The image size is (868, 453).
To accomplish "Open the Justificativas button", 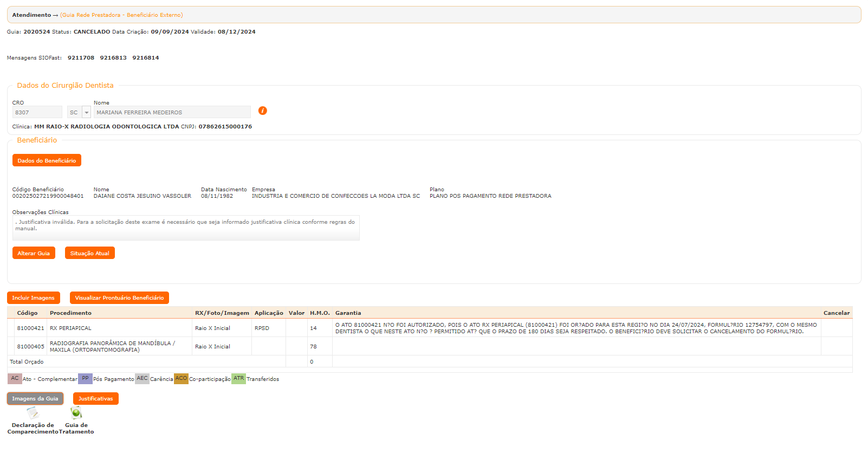I will point(96,398).
